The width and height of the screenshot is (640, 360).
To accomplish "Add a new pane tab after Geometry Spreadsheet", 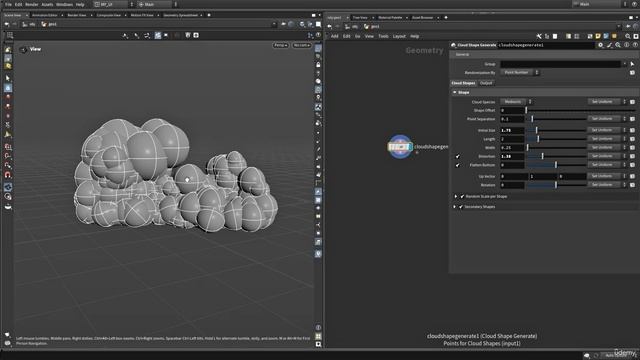I will pyautogui.click(x=209, y=15).
